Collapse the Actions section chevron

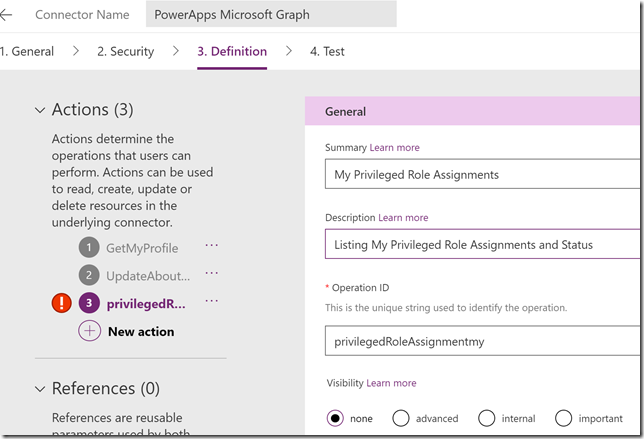coord(40,110)
